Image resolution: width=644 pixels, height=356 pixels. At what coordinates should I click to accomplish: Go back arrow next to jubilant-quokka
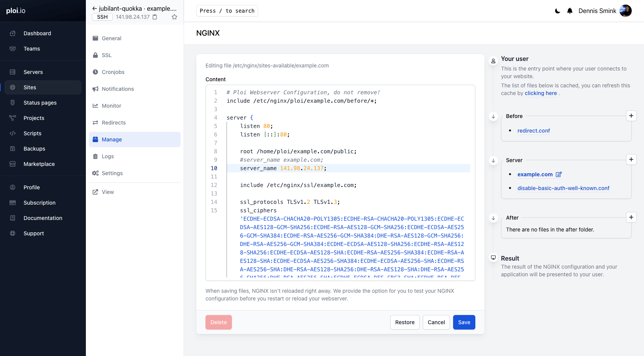95,8
